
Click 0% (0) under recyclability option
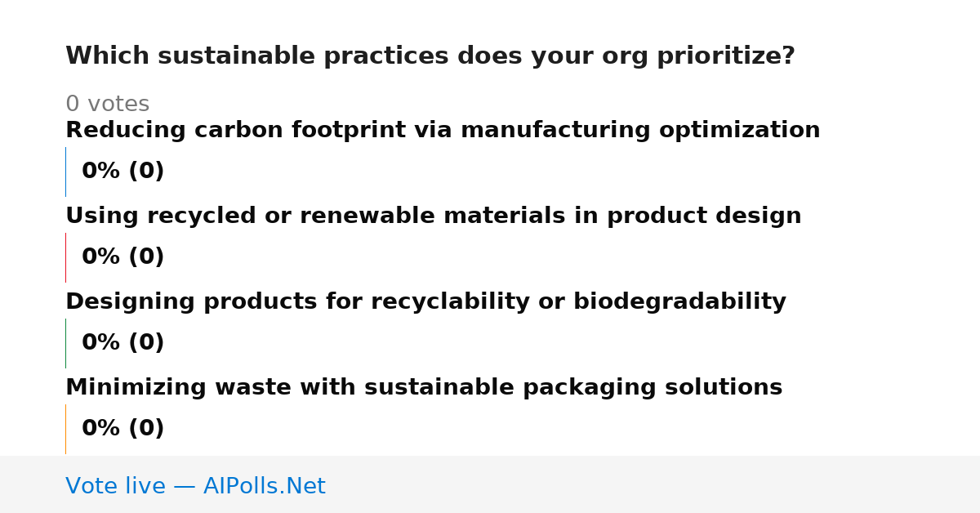tap(123, 343)
